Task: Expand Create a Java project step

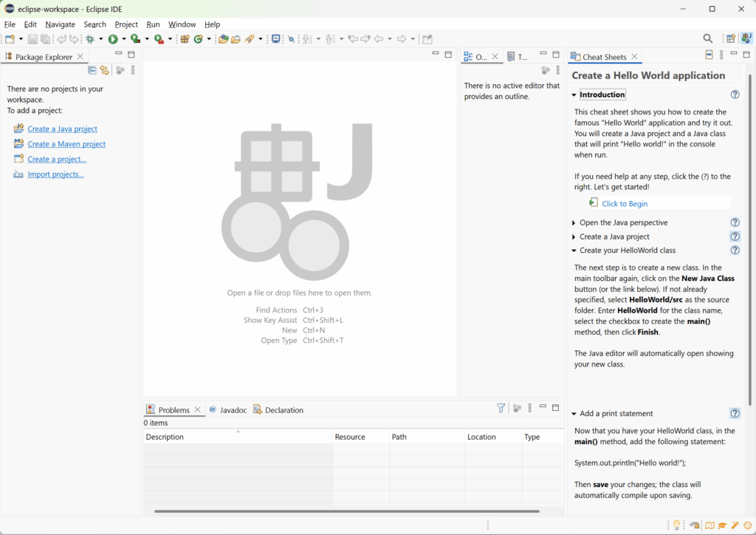Action: (574, 237)
